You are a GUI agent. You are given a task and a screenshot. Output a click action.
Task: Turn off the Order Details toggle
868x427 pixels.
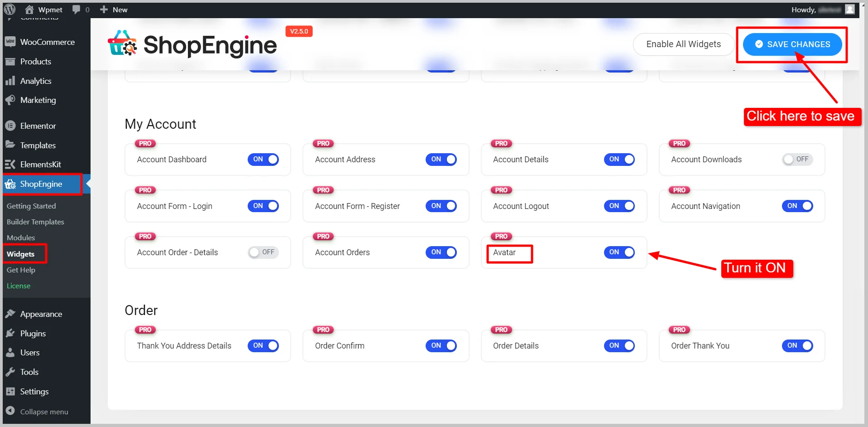pyautogui.click(x=619, y=345)
